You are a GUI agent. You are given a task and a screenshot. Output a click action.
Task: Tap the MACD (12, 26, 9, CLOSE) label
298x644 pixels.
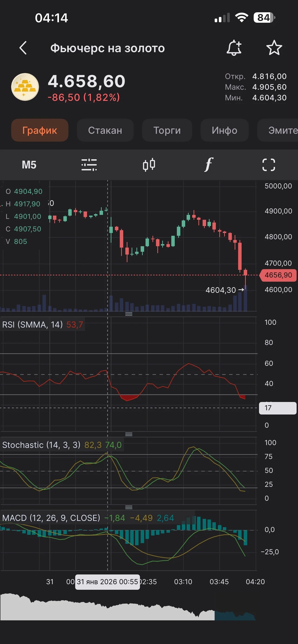pyautogui.click(x=51, y=518)
